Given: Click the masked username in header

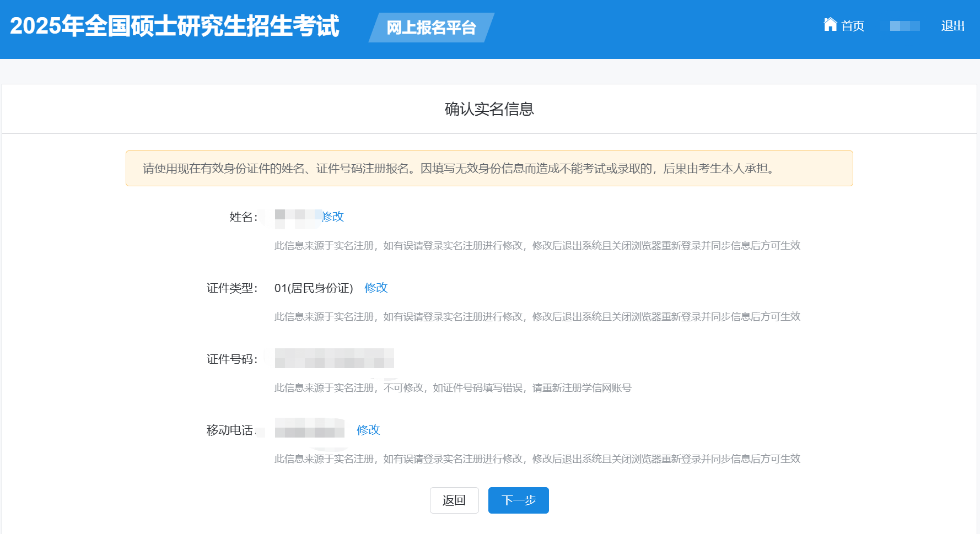Looking at the screenshot, I should point(904,26).
